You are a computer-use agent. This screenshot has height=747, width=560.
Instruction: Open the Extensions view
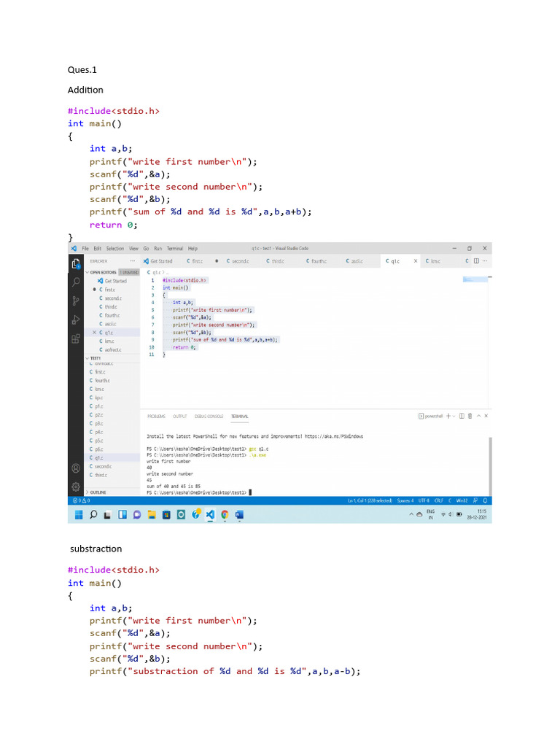click(76, 338)
